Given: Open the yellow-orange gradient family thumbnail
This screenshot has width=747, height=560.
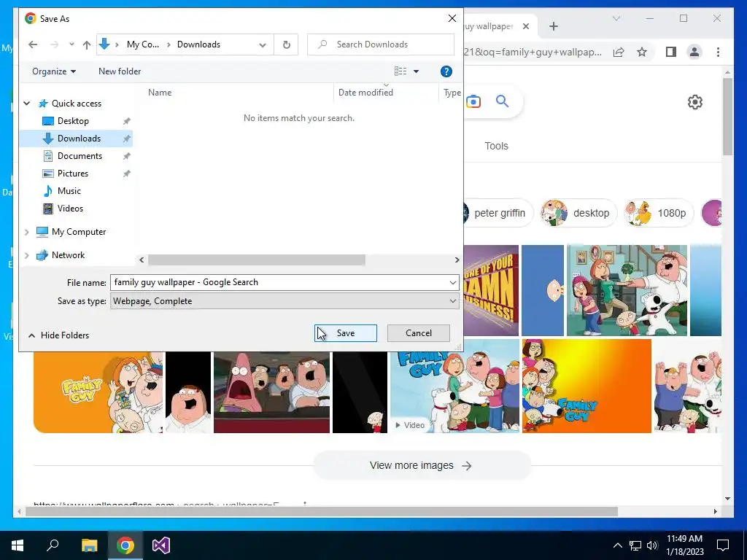Looking at the screenshot, I should pyautogui.click(x=587, y=386).
